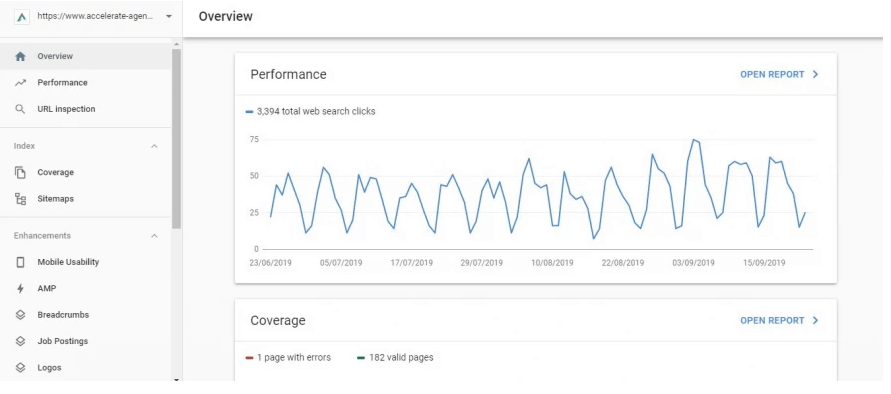Click the Job Postings layers icon
The image size is (891, 394).
(x=20, y=341)
